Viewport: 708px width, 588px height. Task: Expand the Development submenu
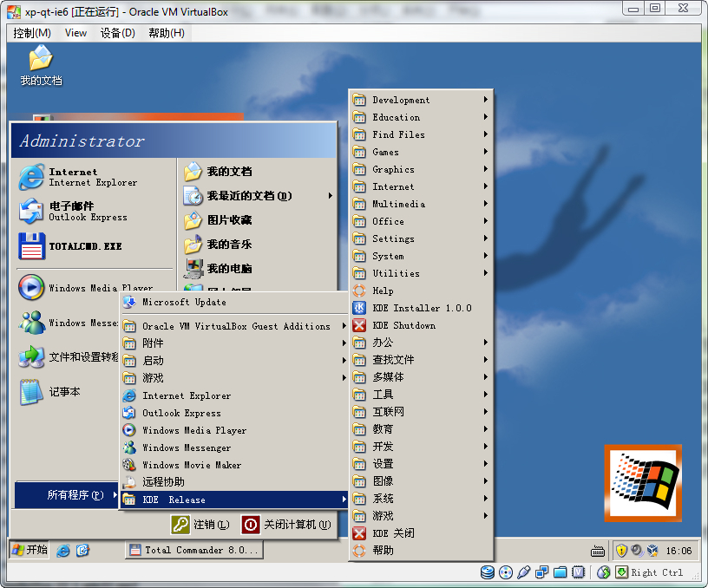[x=421, y=100]
